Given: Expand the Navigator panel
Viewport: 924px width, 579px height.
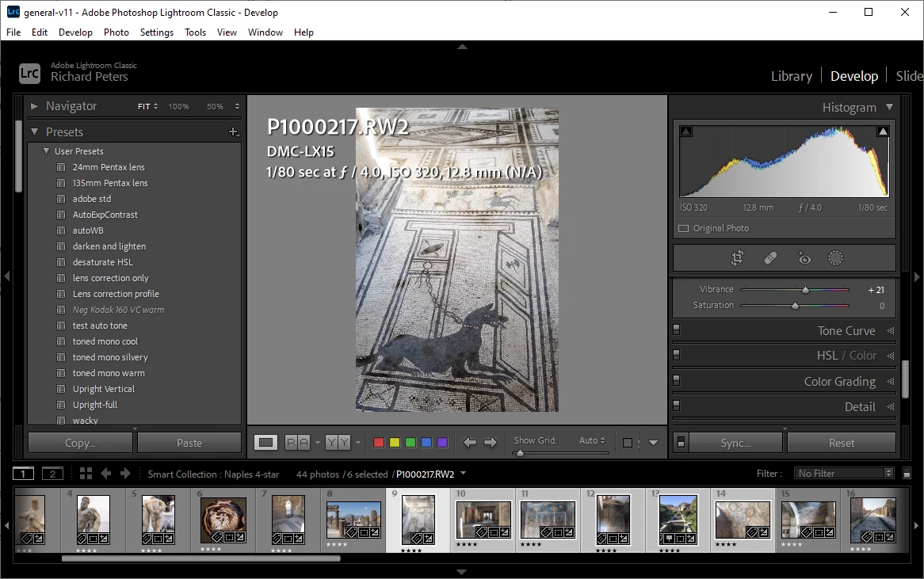Looking at the screenshot, I should 34,106.
